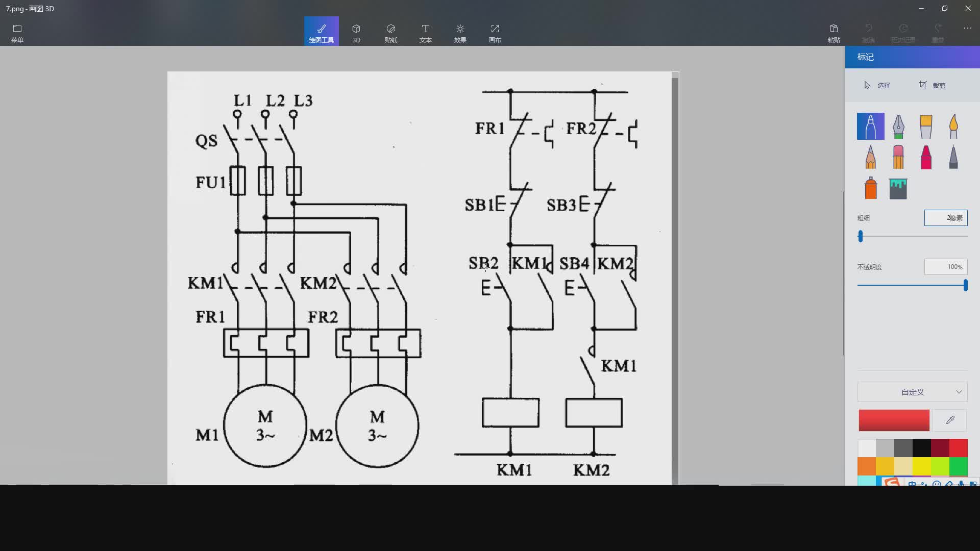Click the Sogou input method icon
The width and height of the screenshot is (980, 551).
coord(891,482)
